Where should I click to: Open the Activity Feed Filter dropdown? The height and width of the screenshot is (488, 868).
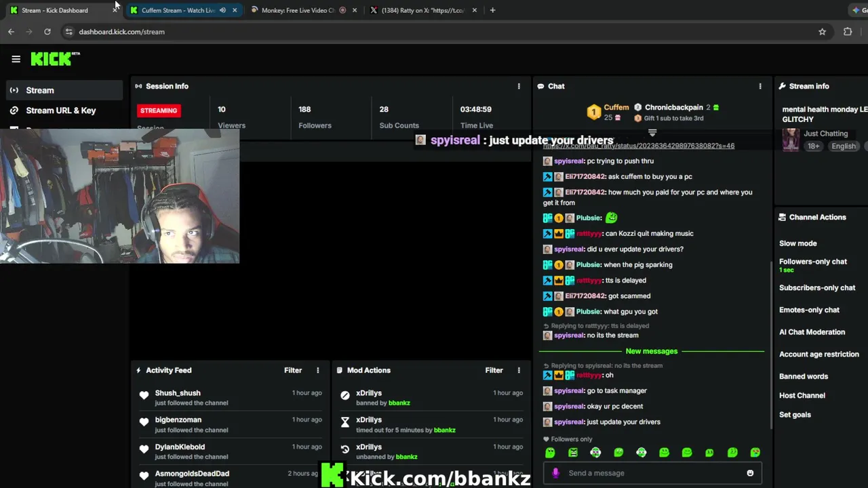(x=293, y=370)
